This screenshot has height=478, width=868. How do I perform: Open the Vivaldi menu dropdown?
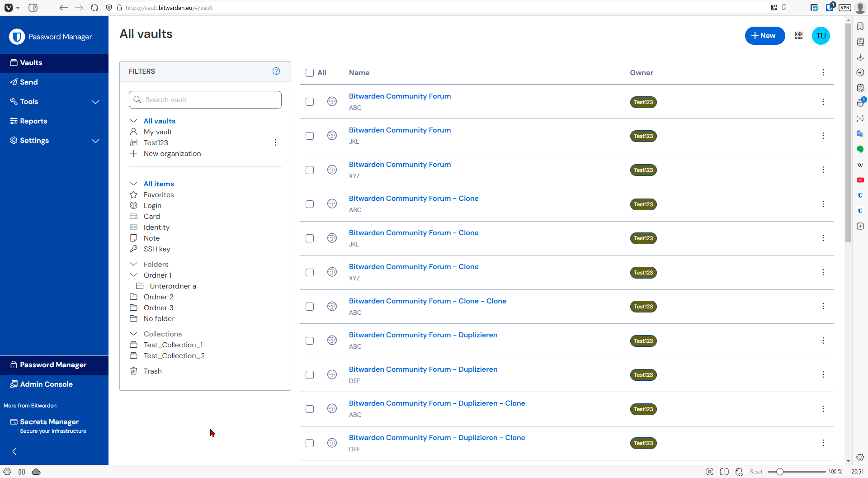[12, 8]
